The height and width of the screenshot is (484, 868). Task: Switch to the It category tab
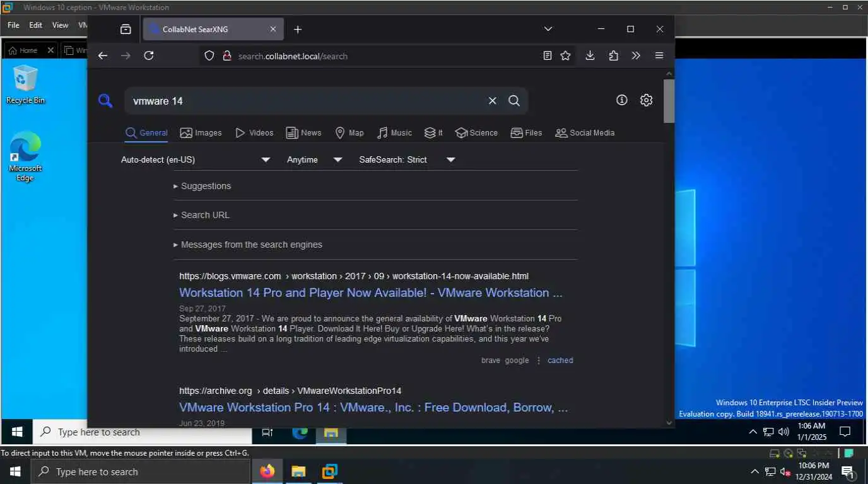pyautogui.click(x=433, y=133)
